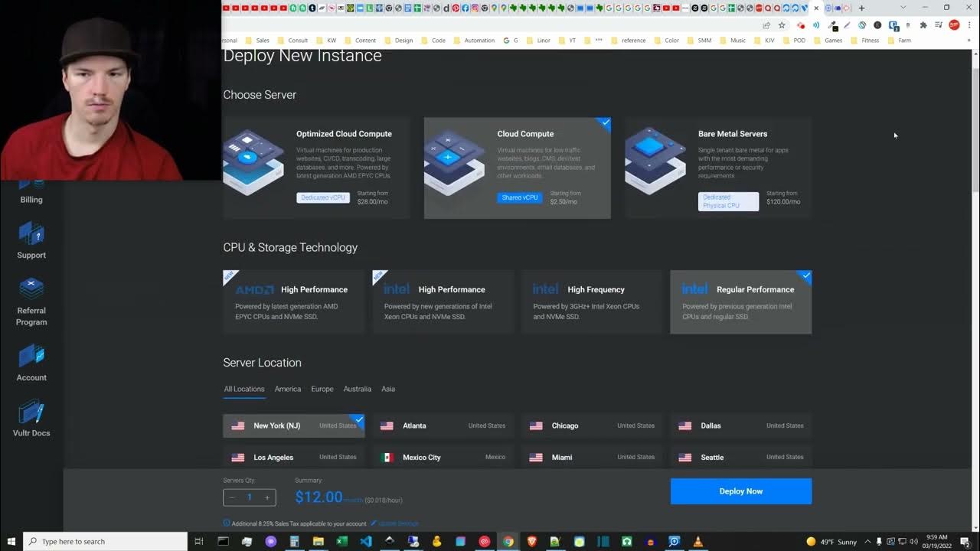This screenshot has width=980, height=551.
Task: Select the Cloud Compute server card
Action: pyautogui.click(x=518, y=168)
